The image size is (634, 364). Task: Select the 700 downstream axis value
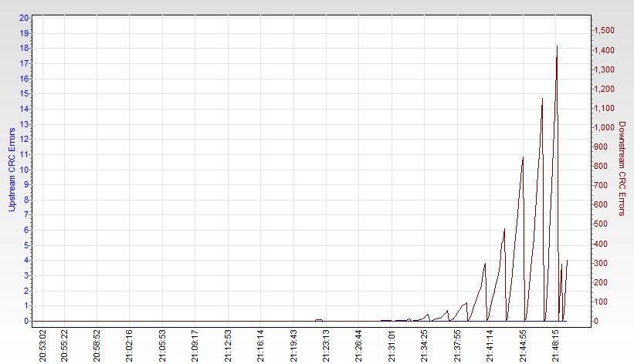click(601, 185)
